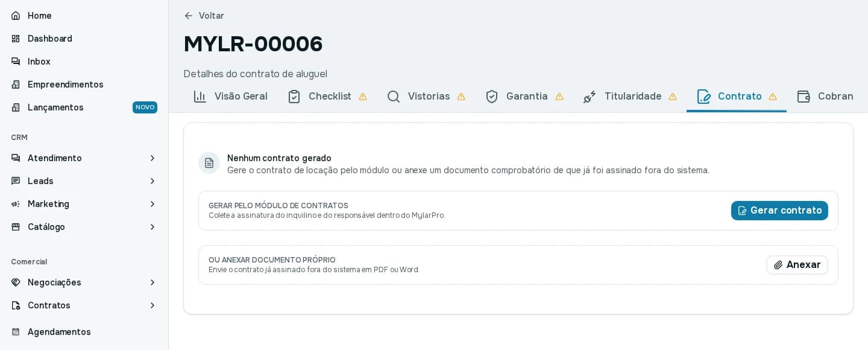Screen dimensions: 868x350
Task: Click the warning triangle next to Contrato
Action: 773,97
